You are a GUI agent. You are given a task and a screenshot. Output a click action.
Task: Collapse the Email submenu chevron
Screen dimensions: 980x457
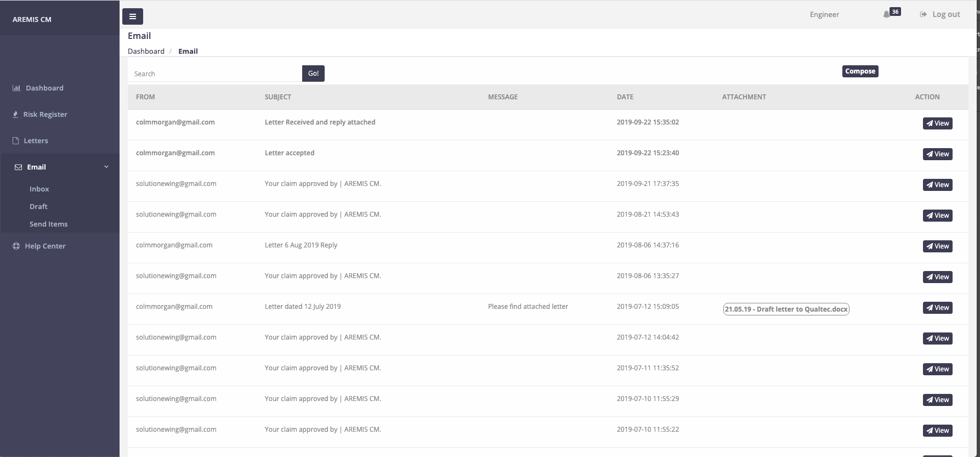106,167
